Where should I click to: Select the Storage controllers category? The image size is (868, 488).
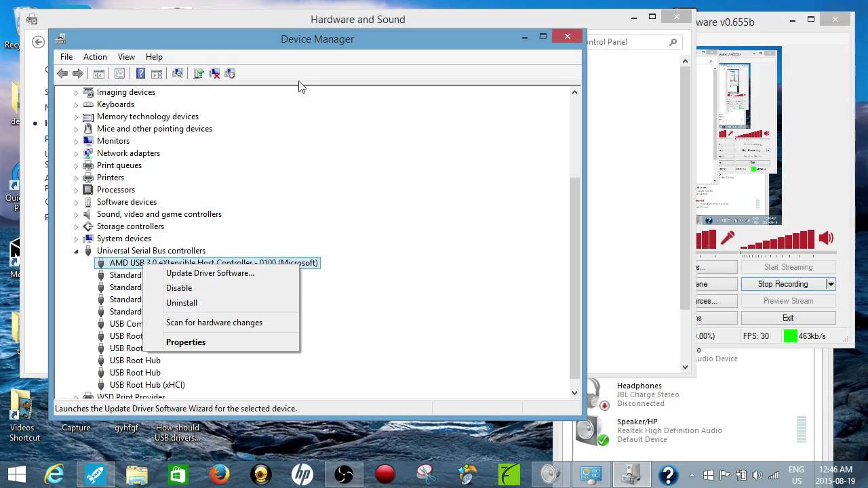(130, 226)
